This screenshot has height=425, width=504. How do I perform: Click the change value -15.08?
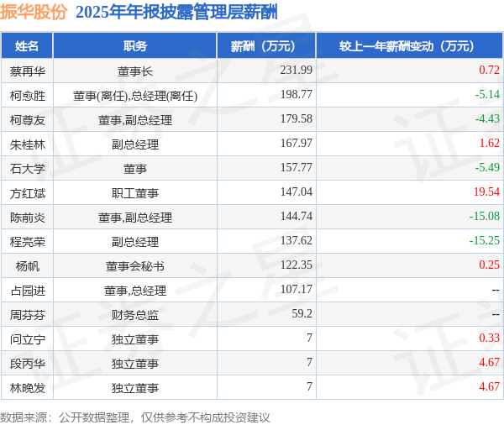485,216
